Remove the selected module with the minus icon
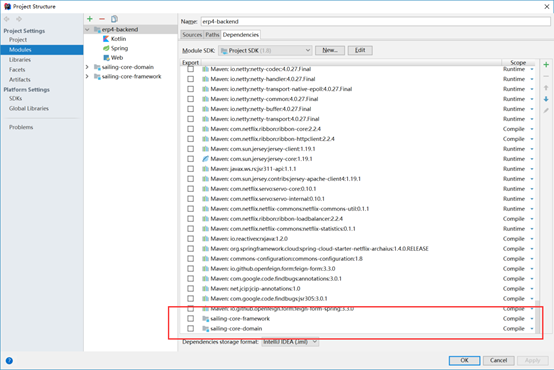Viewport: 554px width, 370px height. tap(102, 19)
